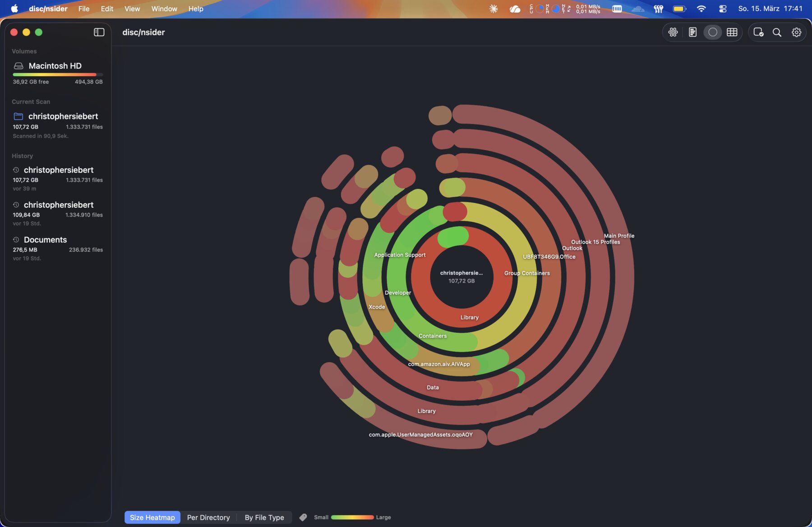Click the center christophersie... 107,72 GB node

[461, 276]
